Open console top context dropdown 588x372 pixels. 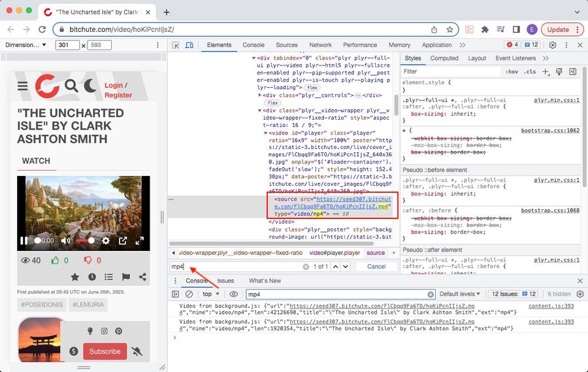click(211, 294)
